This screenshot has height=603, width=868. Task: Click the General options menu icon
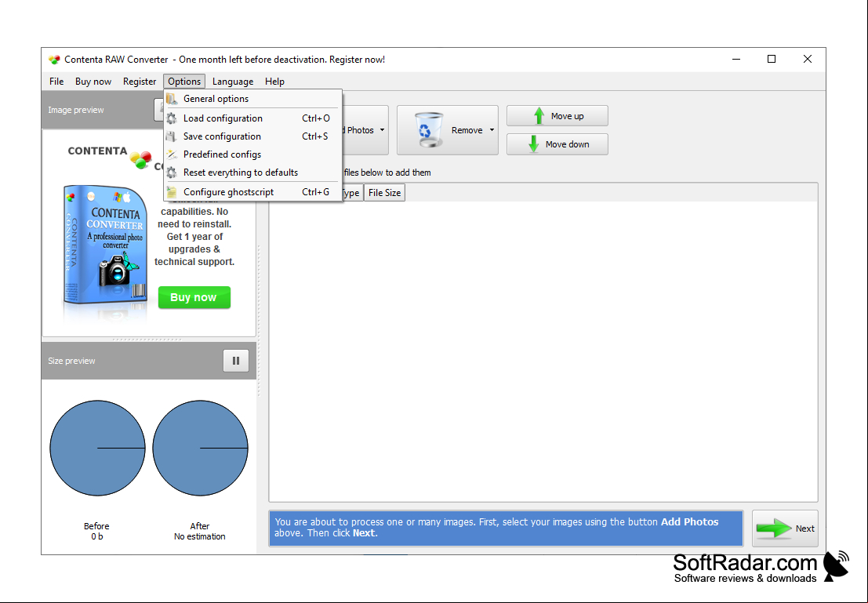point(173,99)
